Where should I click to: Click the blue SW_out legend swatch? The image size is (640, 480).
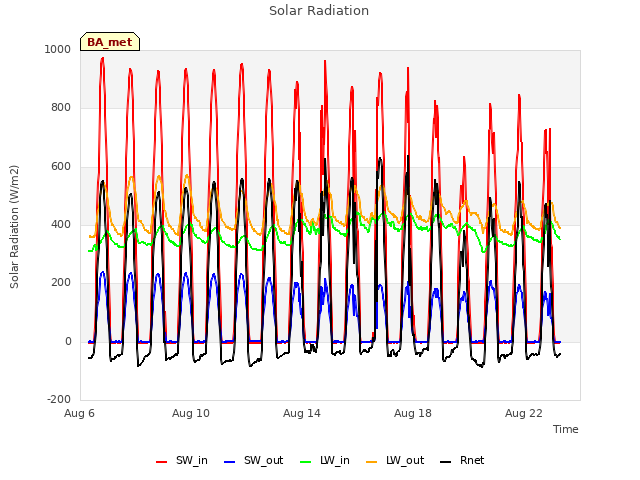(x=230, y=462)
